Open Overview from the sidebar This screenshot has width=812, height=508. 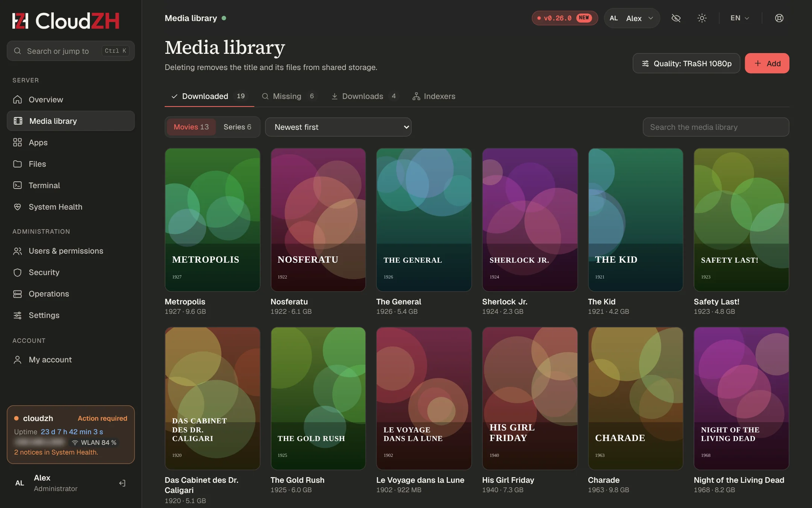coord(71,99)
